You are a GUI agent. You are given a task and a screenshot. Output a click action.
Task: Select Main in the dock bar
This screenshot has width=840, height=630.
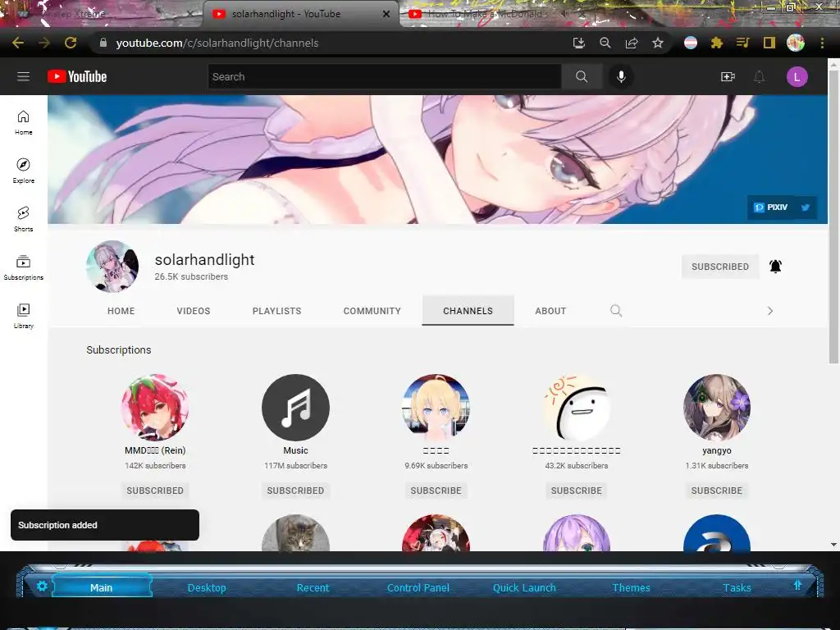(x=101, y=587)
